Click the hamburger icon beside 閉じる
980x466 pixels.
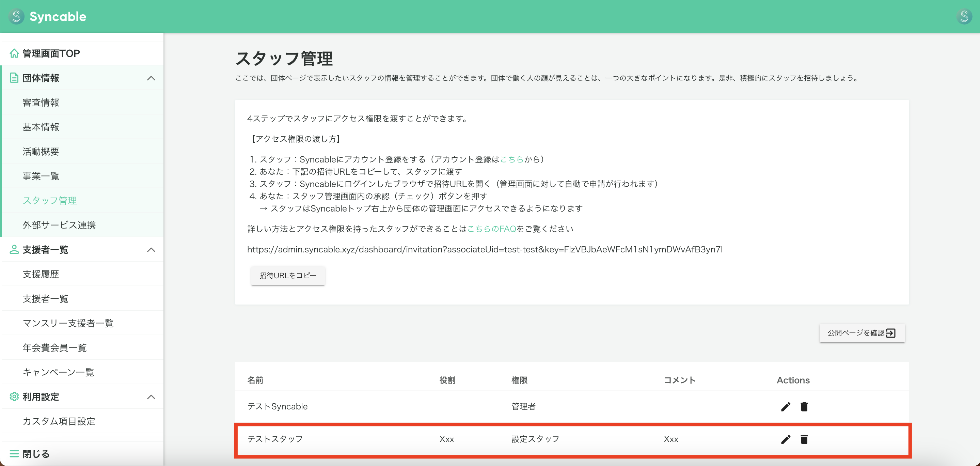pos(14,453)
